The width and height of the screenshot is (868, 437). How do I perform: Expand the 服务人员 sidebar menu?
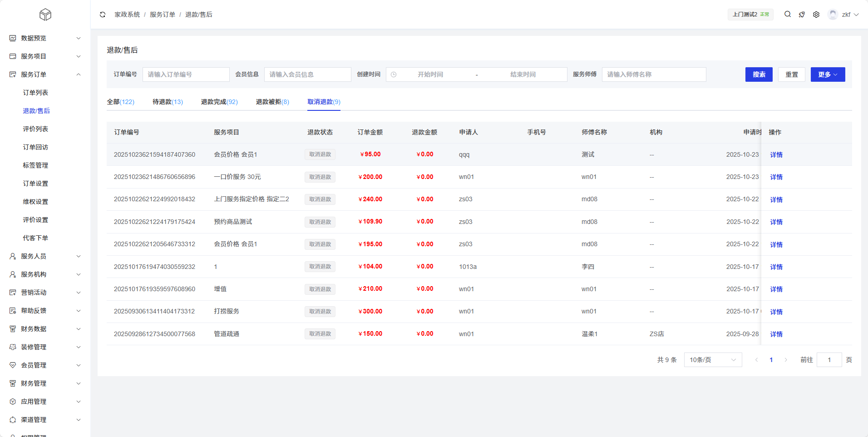coord(79,256)
